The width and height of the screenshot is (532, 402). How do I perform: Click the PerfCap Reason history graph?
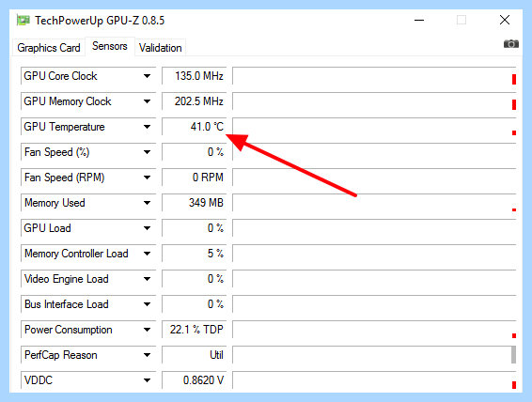(375, 355)
